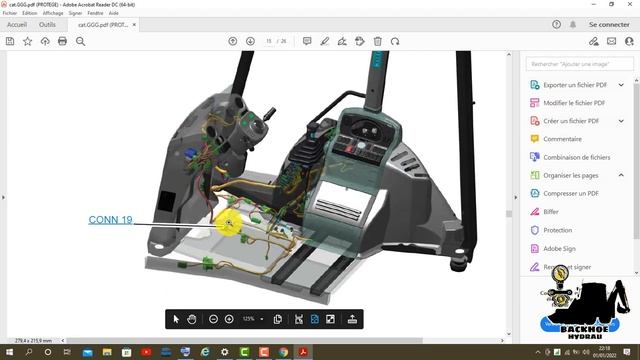Screen dimensions: 640x360
Task: Open the help question mark icon
Action: click(556, 24)
